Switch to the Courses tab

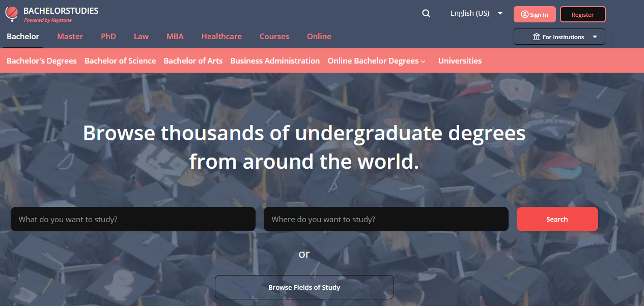[x=274, y=37]
